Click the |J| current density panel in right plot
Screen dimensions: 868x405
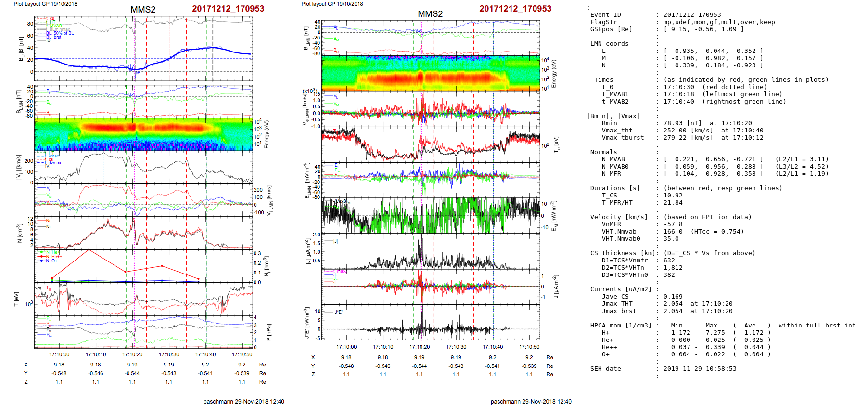431,252
